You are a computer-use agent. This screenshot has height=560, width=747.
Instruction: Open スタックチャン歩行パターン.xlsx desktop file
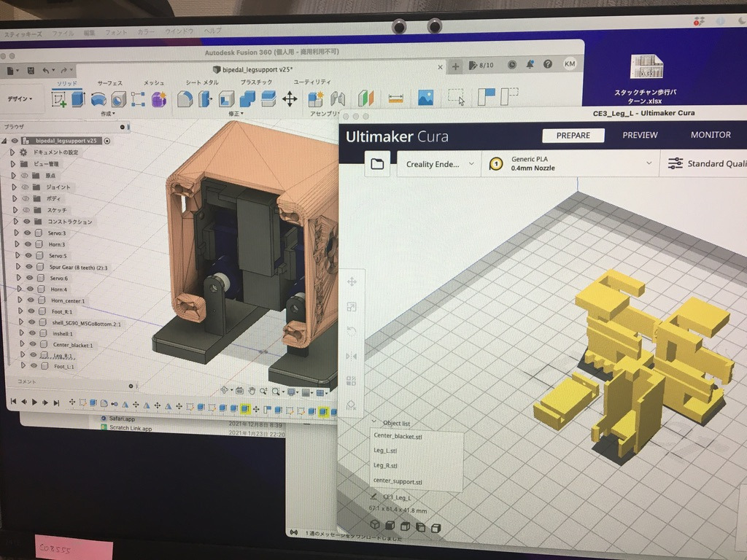[x=646, y=79]
